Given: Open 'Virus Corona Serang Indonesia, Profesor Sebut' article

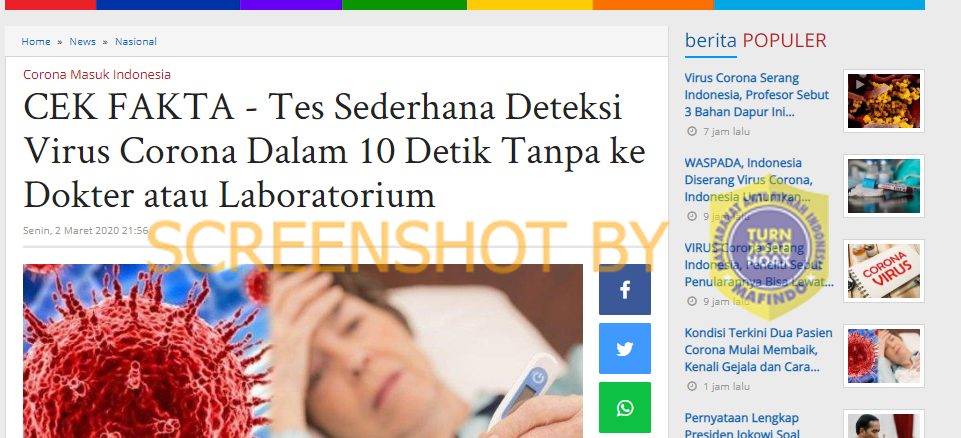Looking at the screenshot, I should pyautogui.click(x=757, y=96).
